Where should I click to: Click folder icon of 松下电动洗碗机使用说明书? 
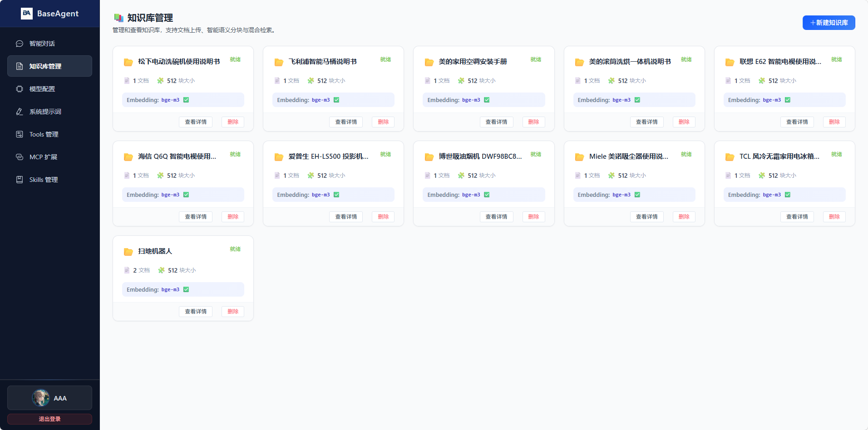pyautogui.click(x=128, y=62)
